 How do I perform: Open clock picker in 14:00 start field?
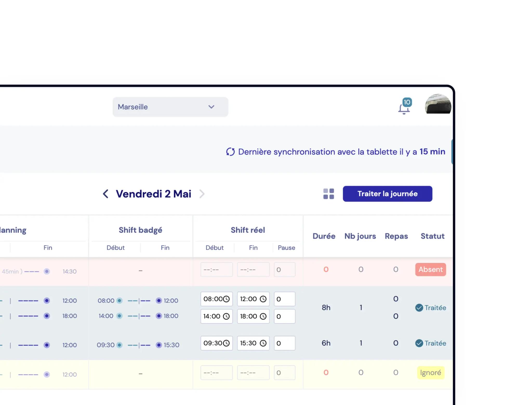pos(226,316)
